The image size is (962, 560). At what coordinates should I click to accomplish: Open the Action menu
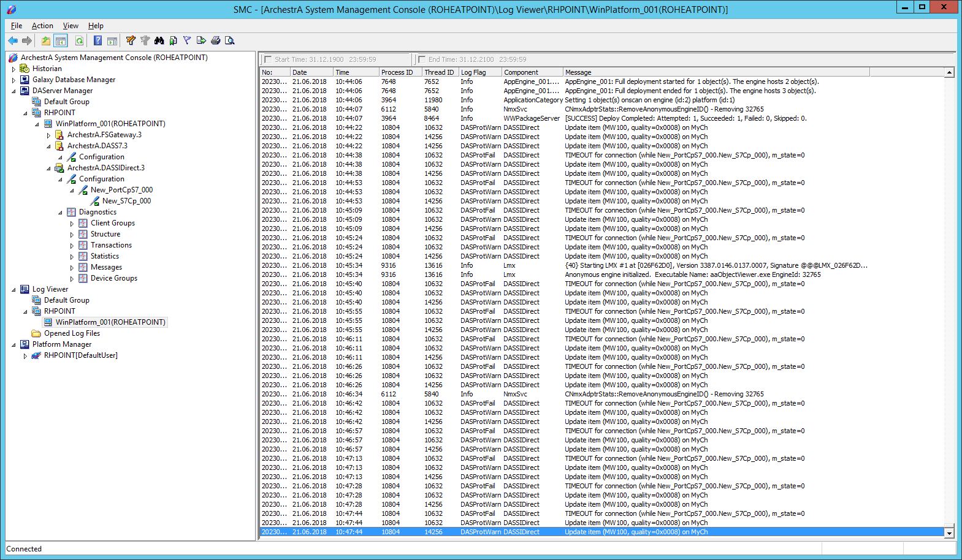pyautogui.click(x=42, y=26)
